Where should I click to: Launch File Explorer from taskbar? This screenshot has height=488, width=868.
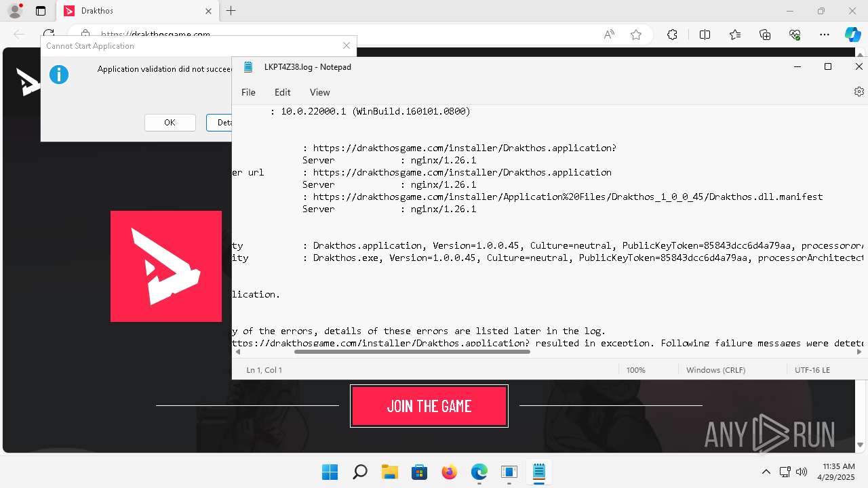click(389, 472)
